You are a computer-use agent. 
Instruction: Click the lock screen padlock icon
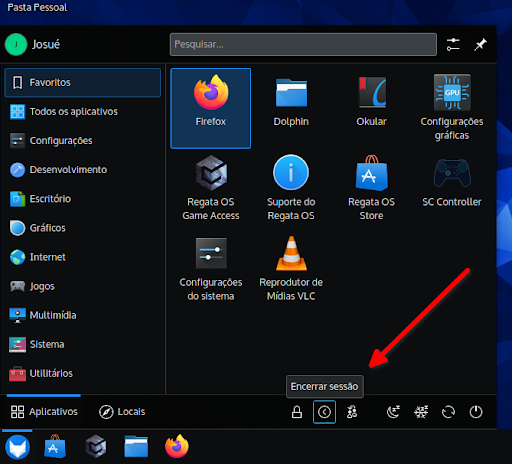[297, 412]
